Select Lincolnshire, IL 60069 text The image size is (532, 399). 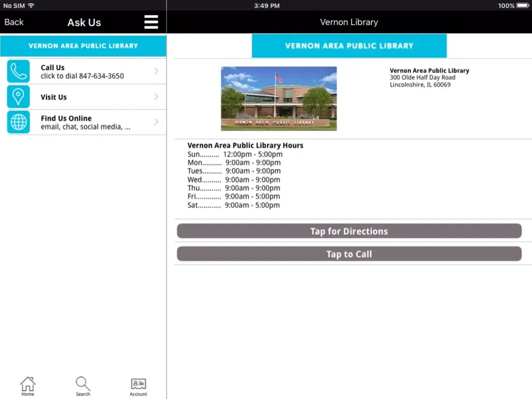pyautogui.click(x=420, y=84)
